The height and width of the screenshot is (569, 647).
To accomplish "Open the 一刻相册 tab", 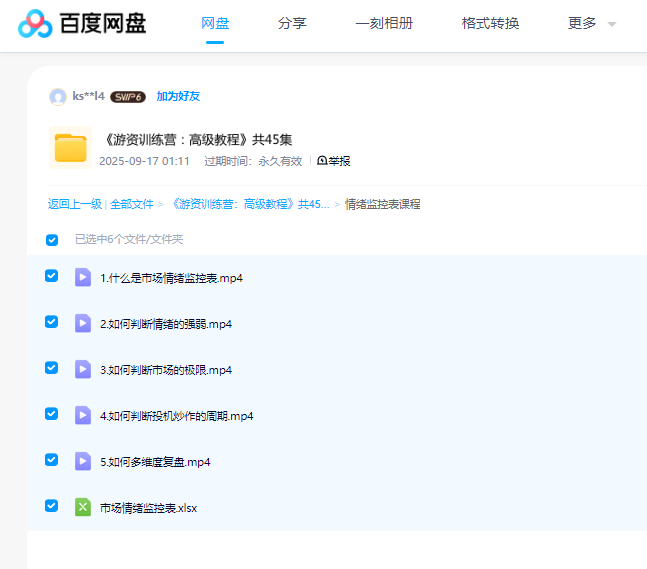I will coord(384,24).
